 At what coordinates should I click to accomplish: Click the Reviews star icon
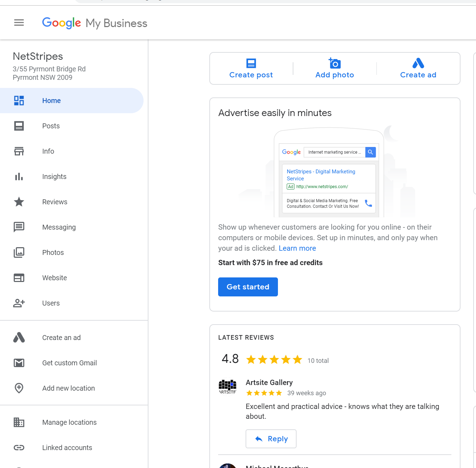[19, 202]
